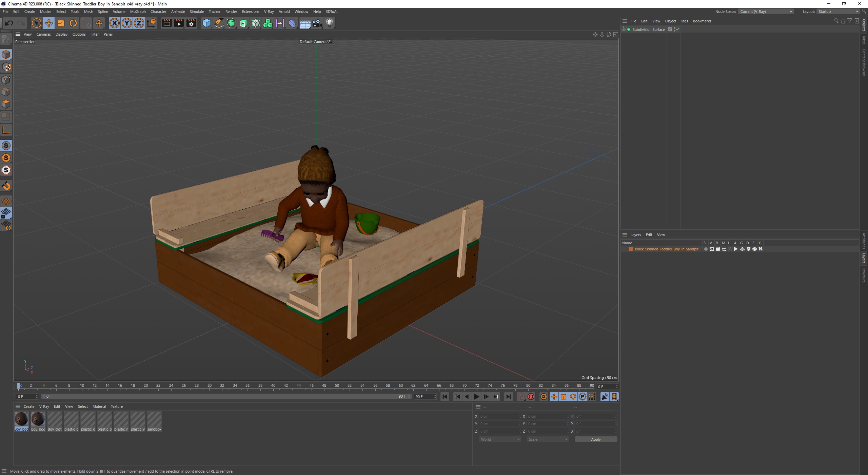Toggle layer visibility eye for Black_Skinned_Toddler_Boy_in_Sandpit
868x475 pixels.
point(712,249)
